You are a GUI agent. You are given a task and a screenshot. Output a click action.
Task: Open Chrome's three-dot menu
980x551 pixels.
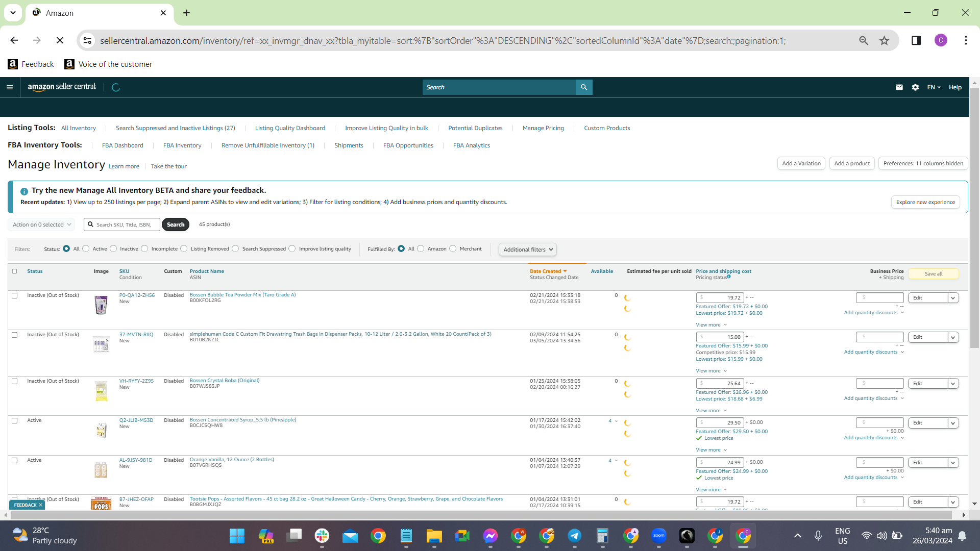pos(966,40)
